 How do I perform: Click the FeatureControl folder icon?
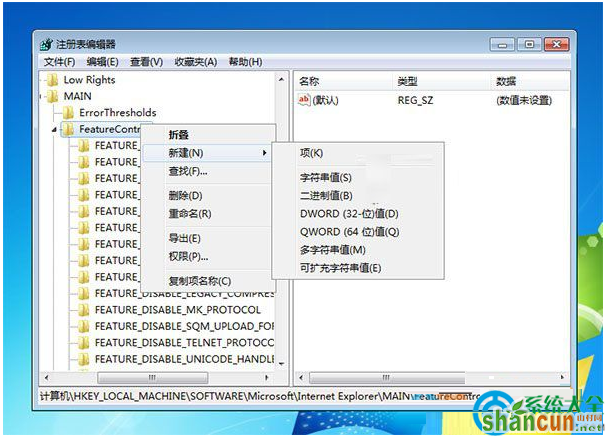click(68, 129)
